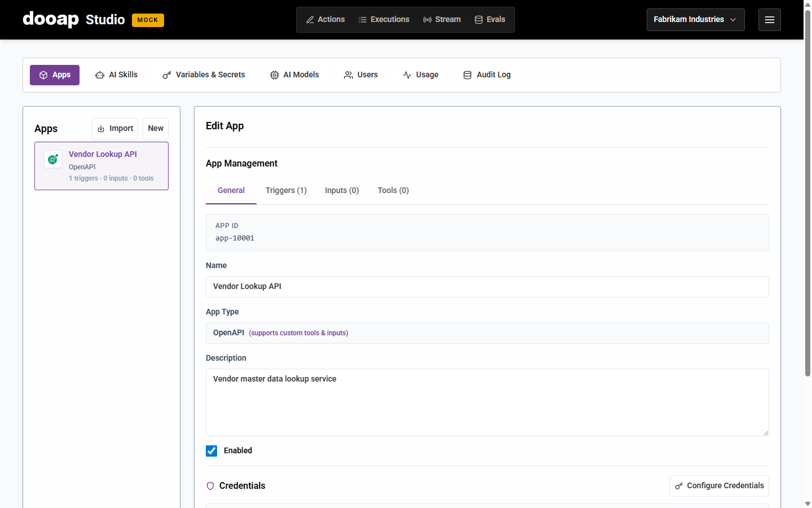Image resolution: width=812 pixels, height=508 pixels.
Task: Click the Description resize handle
Action: (765, 433)
